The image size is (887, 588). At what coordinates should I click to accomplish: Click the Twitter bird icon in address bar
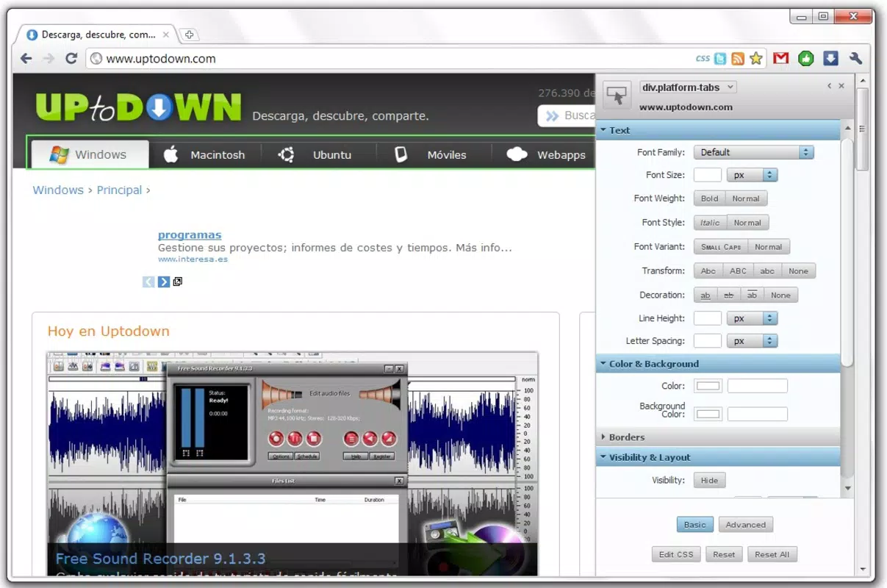(x=721, y=58)
